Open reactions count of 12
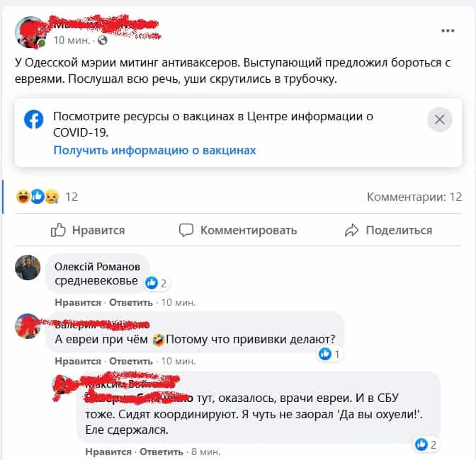This screenshot has width=476, height=460. pyautogui.click(x=72, y=197)
